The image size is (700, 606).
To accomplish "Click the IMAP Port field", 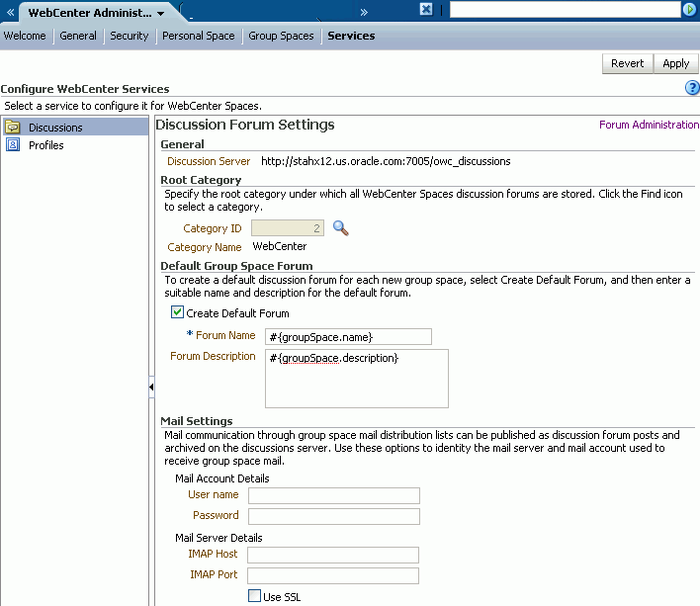I will tap(333, 575).
